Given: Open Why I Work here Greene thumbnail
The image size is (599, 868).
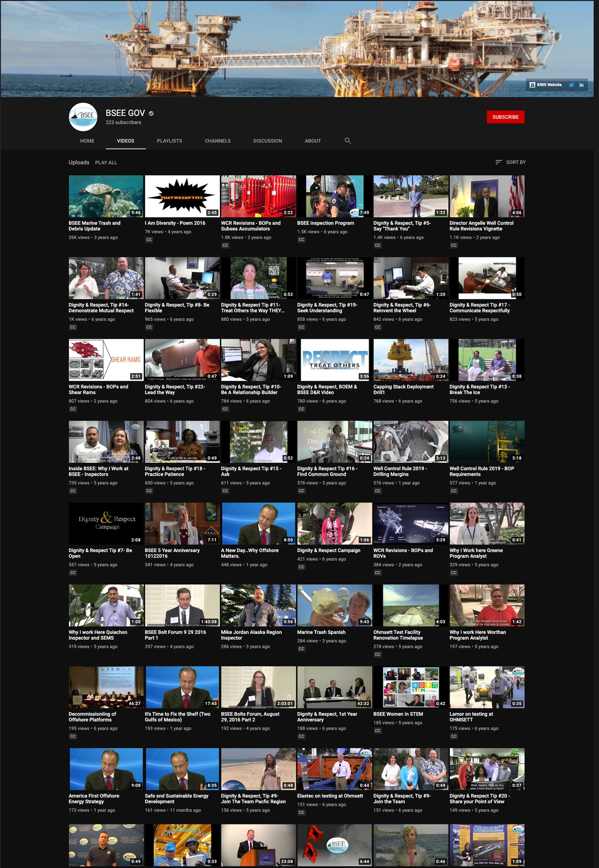Looking at the screenshot, I should click(487, 524).
